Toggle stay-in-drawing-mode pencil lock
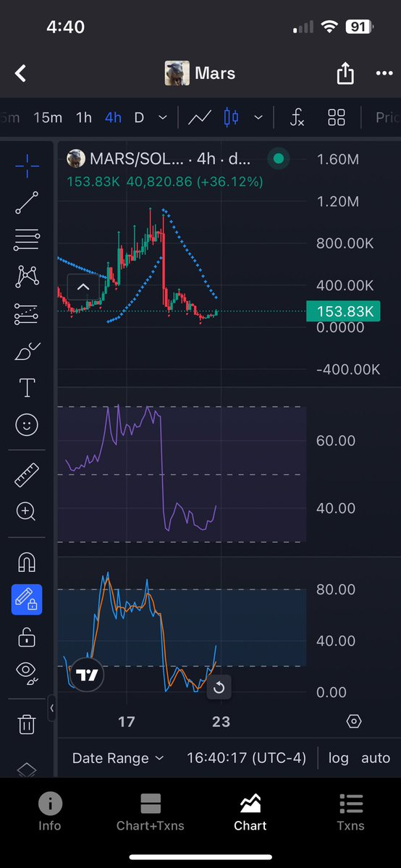Image resolution: width=401 pixels, height=868 pixels. pyautogui.click(x=27, y=599)
